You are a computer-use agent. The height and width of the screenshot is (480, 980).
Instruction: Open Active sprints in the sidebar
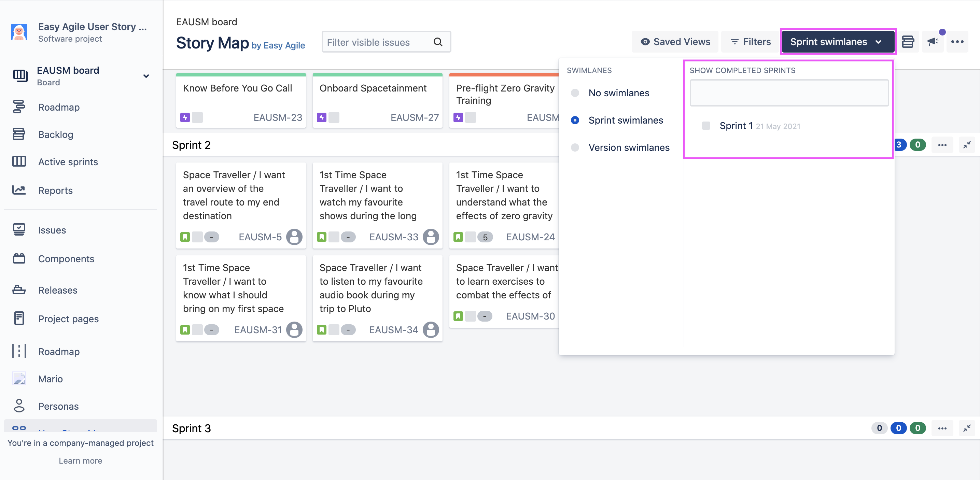(x=68, y=161)
